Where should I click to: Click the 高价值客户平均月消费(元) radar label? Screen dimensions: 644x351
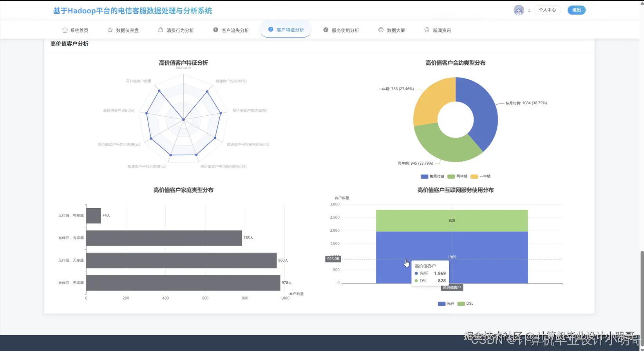click(119, 145)
